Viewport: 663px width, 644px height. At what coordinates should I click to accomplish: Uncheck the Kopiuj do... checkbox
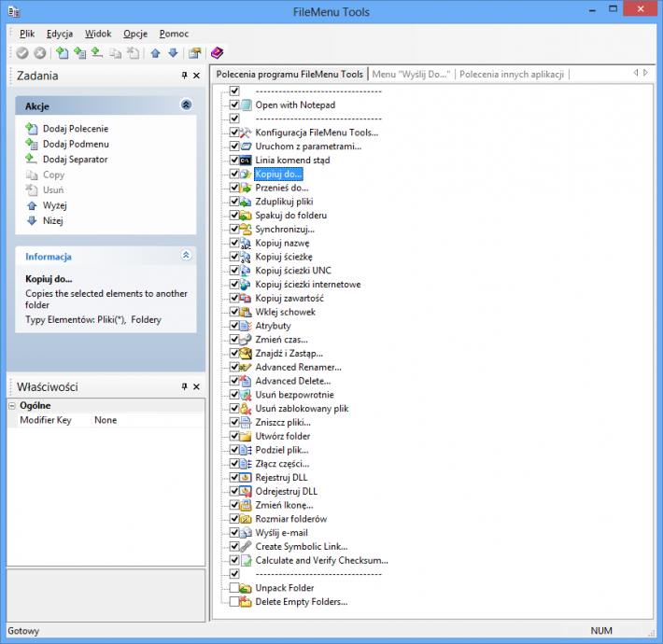[234, 174]
